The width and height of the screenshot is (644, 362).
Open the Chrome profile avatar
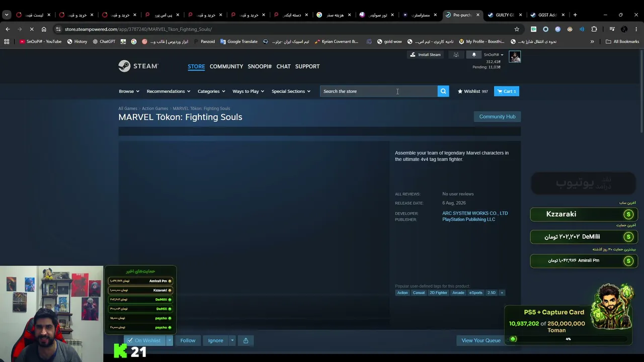tap(624, 29)
